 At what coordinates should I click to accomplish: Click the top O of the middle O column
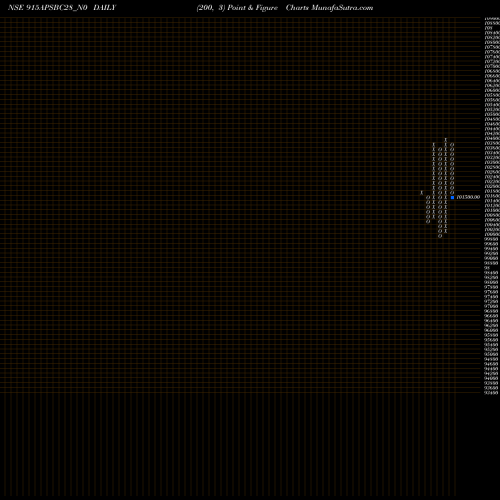click(x=440, y=149)
